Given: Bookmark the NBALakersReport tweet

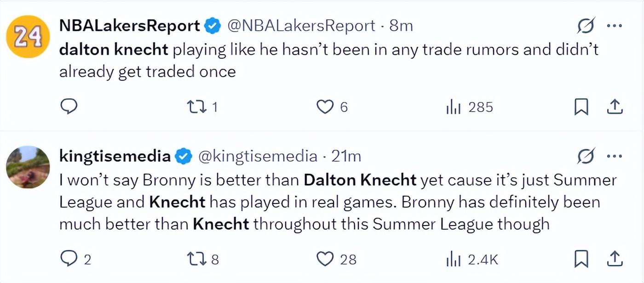Looking at the screenshot, I should 581,107.
